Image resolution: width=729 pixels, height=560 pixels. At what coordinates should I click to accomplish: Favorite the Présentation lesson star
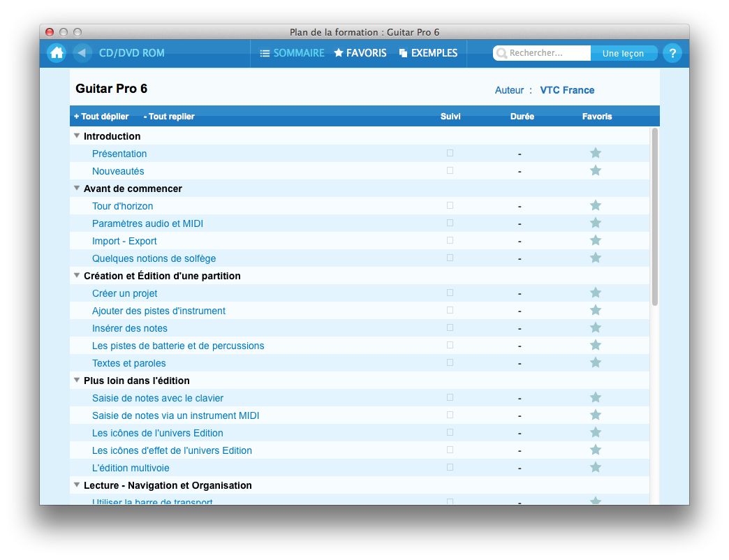[x=596, y=153]
